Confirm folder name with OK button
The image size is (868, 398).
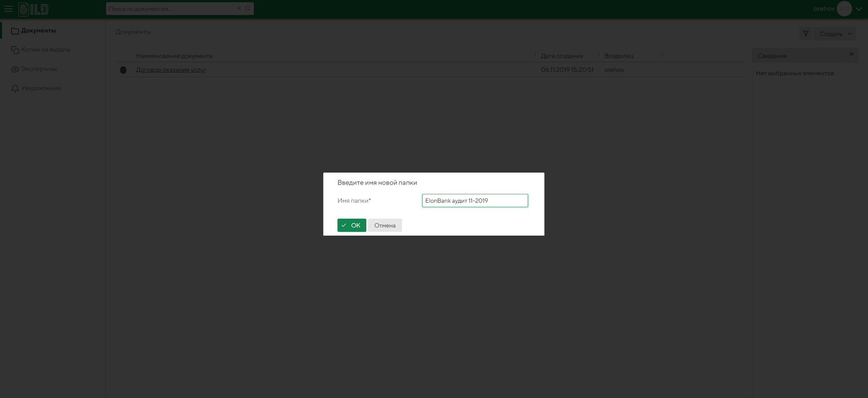(351, 225)
